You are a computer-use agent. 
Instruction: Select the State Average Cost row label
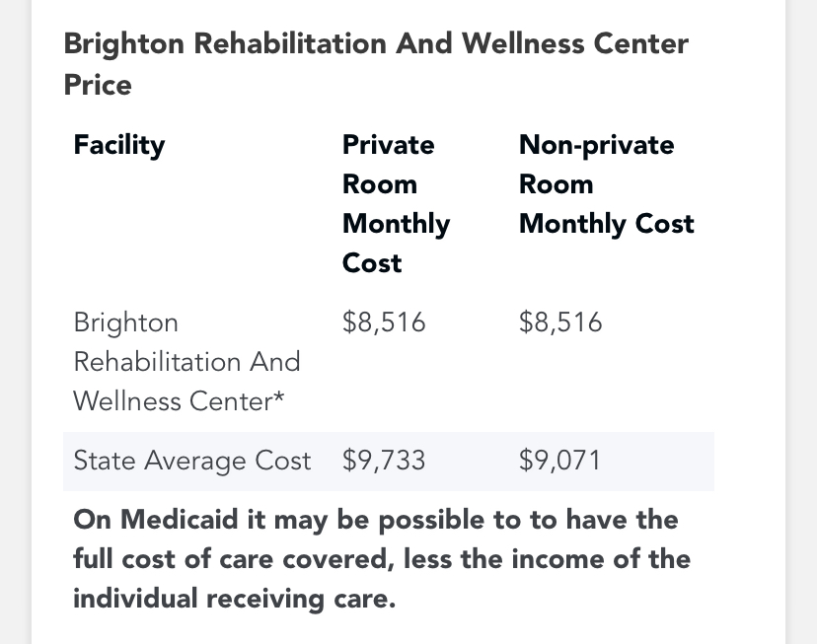click(192, 461)
